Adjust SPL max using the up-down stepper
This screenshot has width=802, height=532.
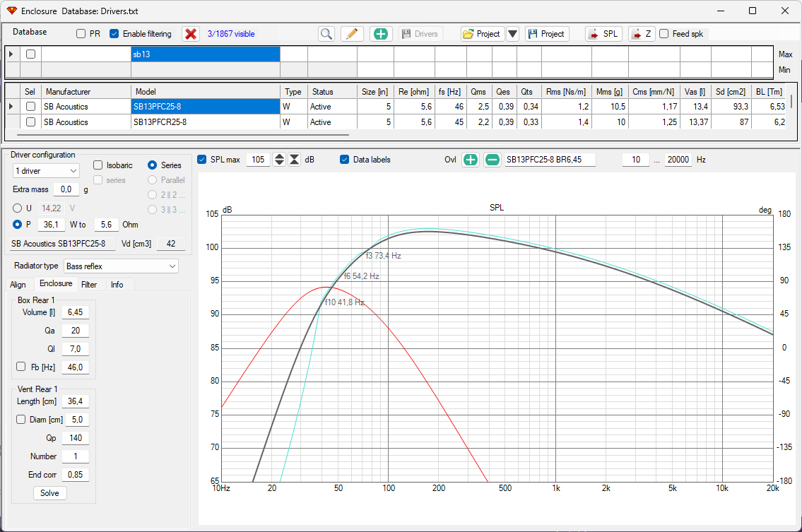click(x=279, y=160)
